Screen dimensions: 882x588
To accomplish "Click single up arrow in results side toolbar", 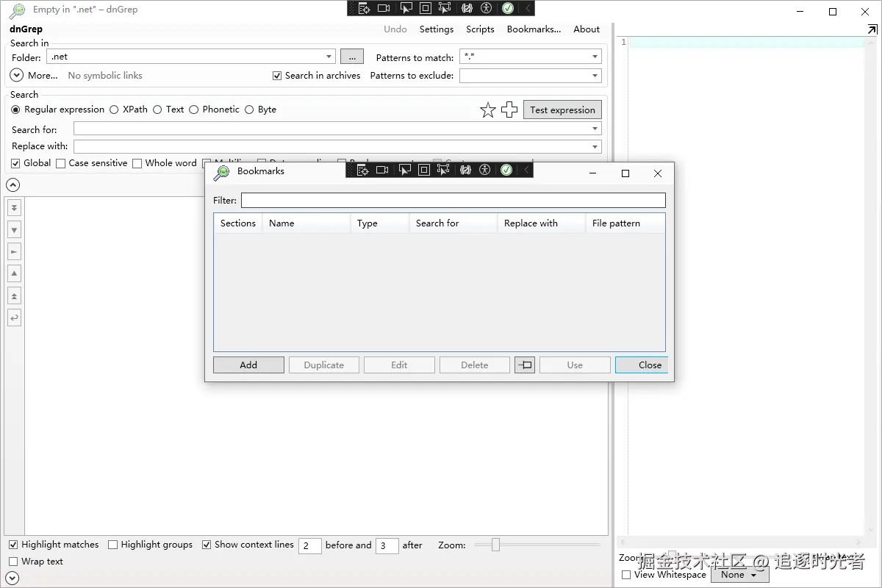I will tap(14, 274).
